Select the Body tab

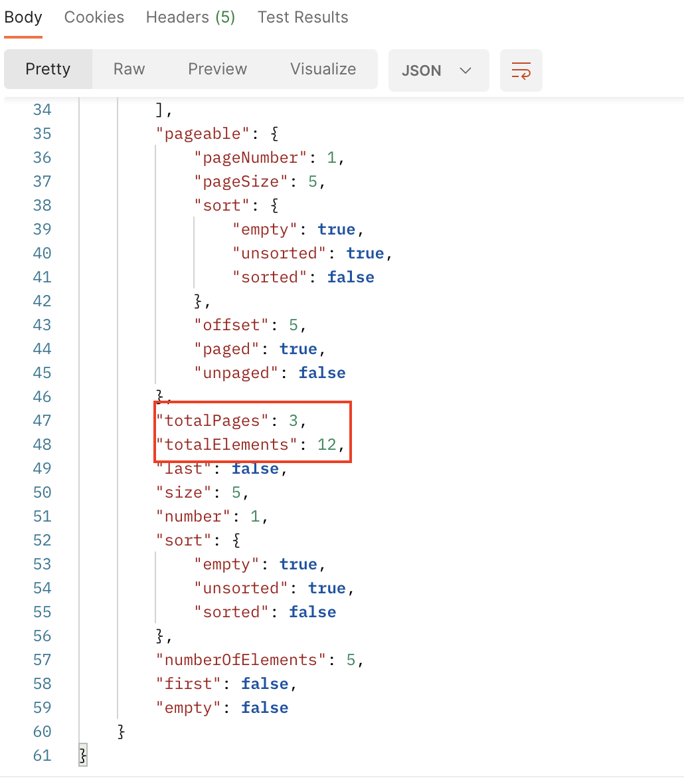[23, 17]
